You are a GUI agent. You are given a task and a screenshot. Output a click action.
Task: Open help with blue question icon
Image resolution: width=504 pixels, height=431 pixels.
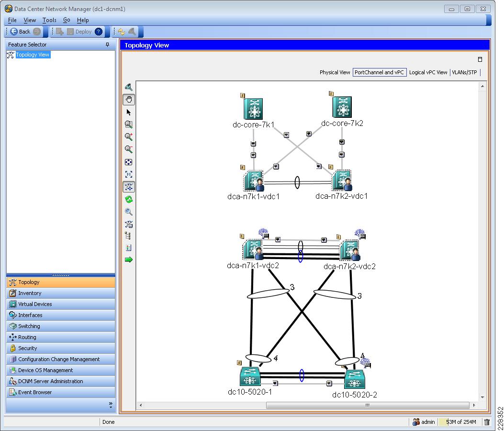pyautogui.click(x=99, y=32)
